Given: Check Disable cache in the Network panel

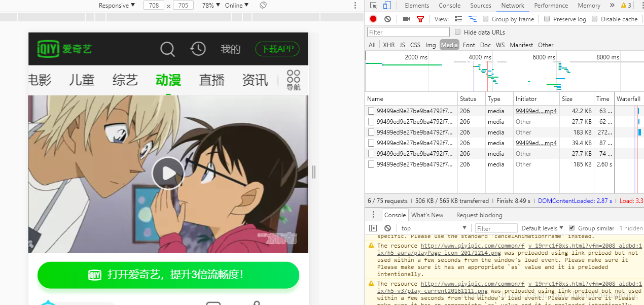Looking at the screenshot, I should coord(595,19).
